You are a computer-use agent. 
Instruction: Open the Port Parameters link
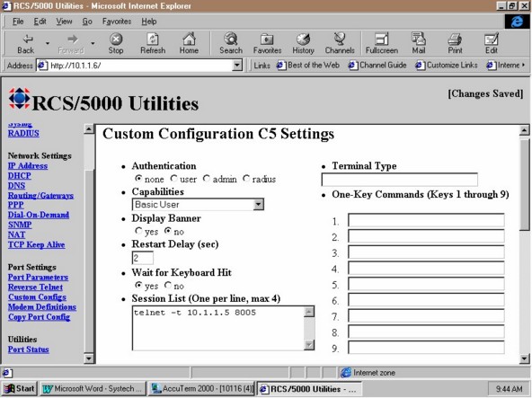click(38, 278)
